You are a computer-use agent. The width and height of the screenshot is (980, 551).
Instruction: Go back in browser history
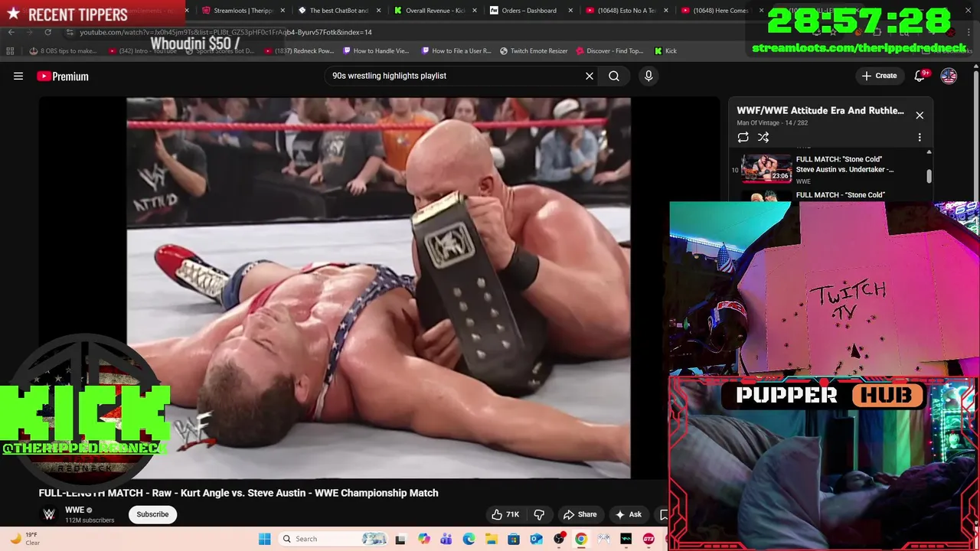11,32
